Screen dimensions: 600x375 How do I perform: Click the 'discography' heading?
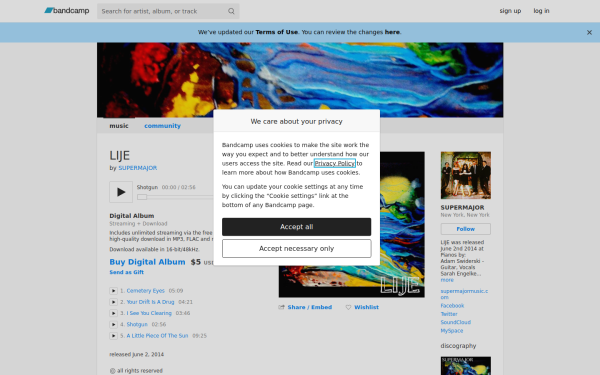(458, 346)
